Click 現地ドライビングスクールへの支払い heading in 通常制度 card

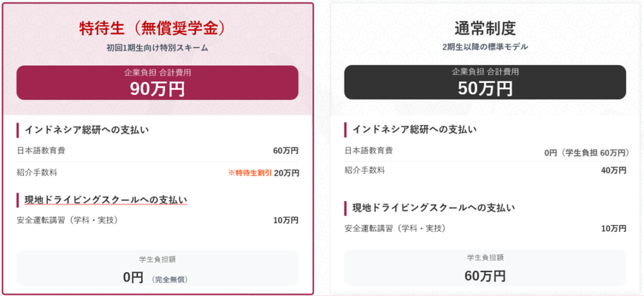(x=433, y=207)
